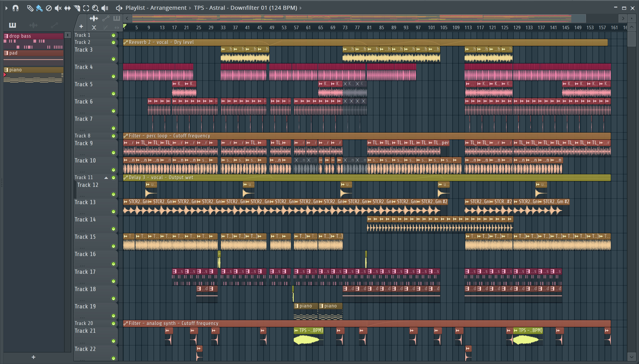Click the song overview minimap

(359, 18)
